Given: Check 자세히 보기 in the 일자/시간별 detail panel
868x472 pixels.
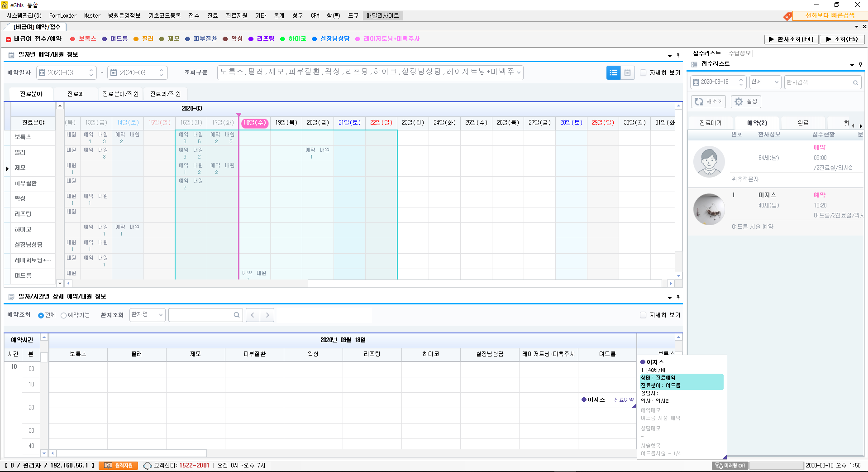Looking at the screenshot, I should click(643, 315).
